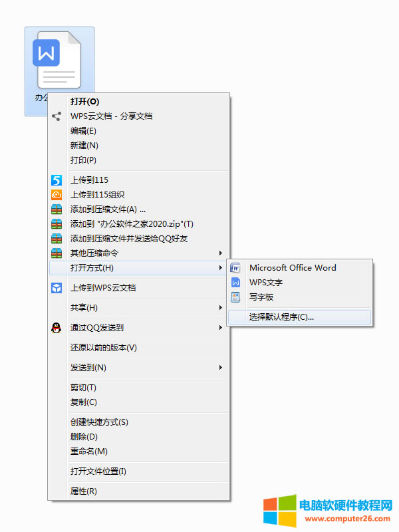Choose 添加到 "办公软件之家2020.zip"(T)
399x532 pixels.
139,224
